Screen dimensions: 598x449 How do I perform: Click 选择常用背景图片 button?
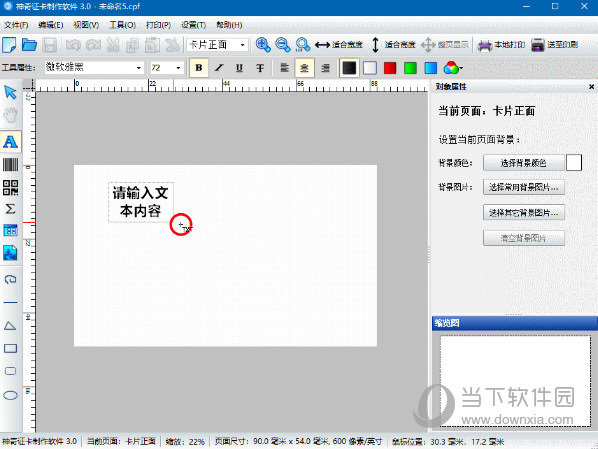tap(524, 187)
